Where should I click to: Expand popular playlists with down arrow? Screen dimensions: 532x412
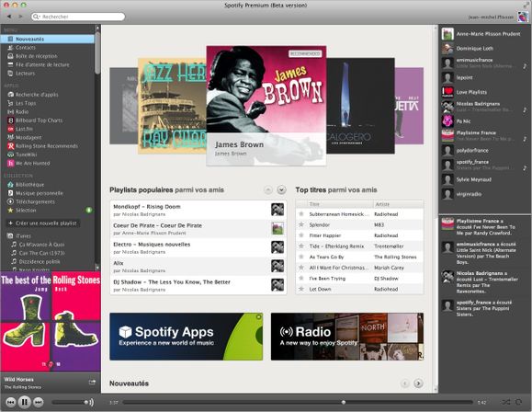(281, 189)
